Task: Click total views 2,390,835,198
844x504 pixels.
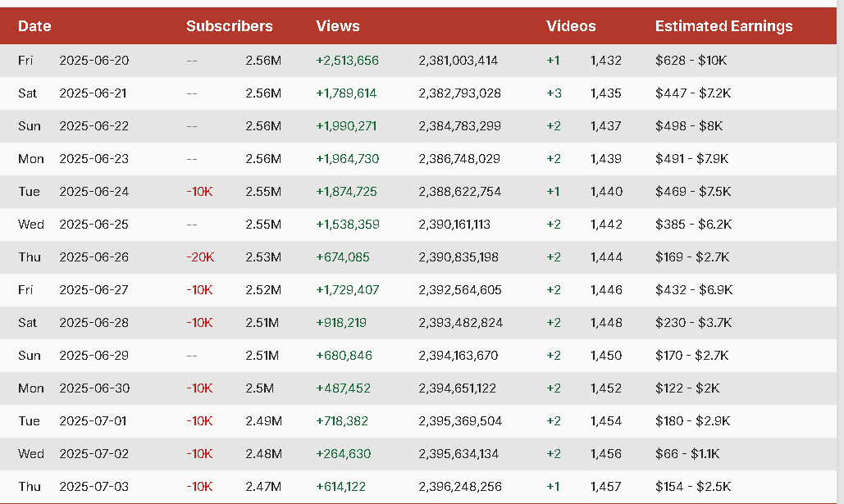Action: [x=458, y=257]
